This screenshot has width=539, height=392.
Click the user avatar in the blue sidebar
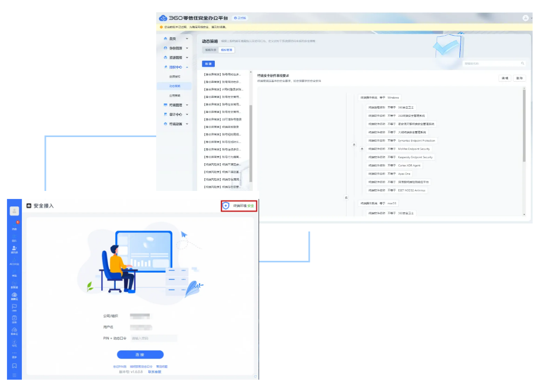[x=14, y=210]
